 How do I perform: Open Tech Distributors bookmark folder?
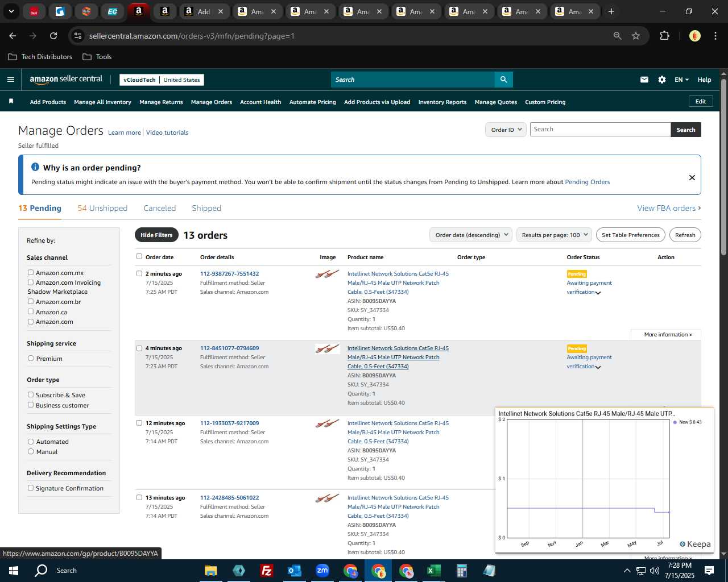40,57
